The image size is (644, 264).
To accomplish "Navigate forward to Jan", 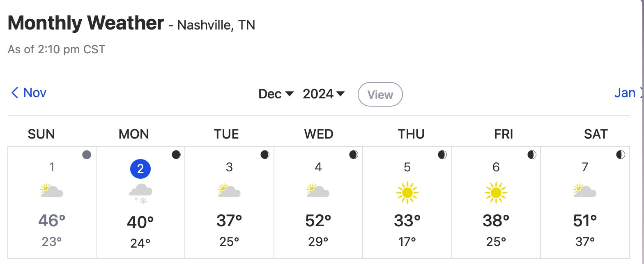I will (626, 93).
